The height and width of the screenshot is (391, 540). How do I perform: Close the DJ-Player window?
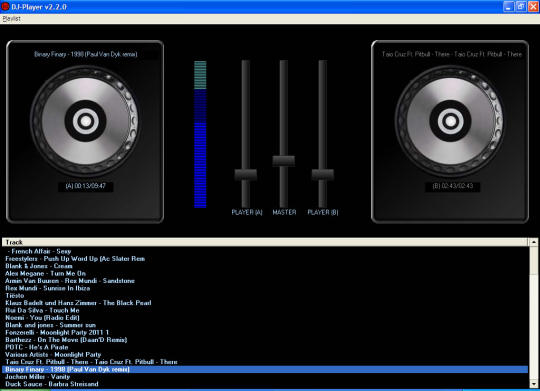tap(533, 7)
